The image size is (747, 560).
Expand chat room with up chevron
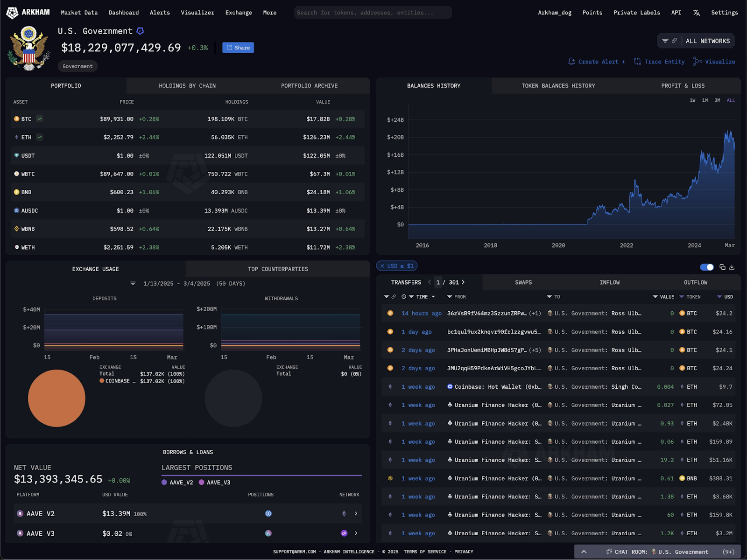584,552
